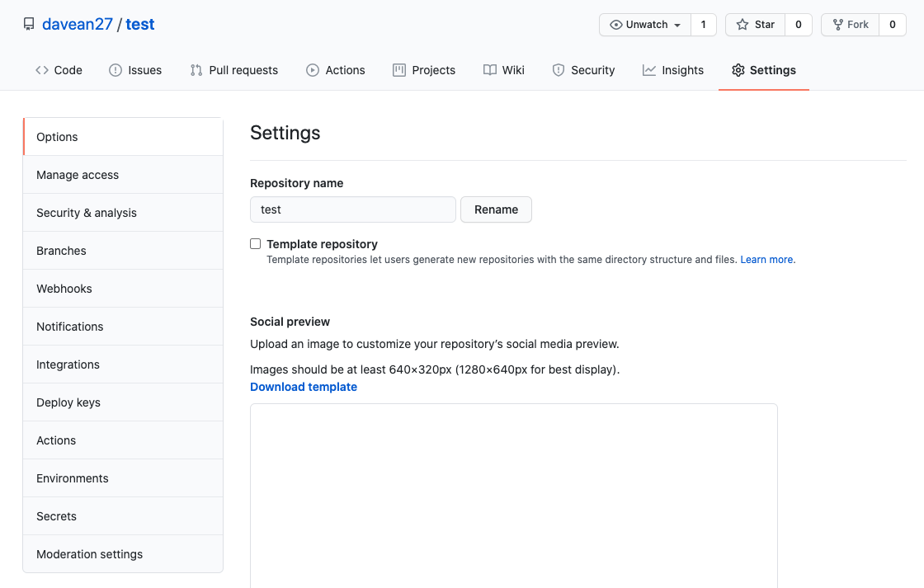Open the davean27 owner link
Viewport: 924px width, 588px height.
point(78,24)
